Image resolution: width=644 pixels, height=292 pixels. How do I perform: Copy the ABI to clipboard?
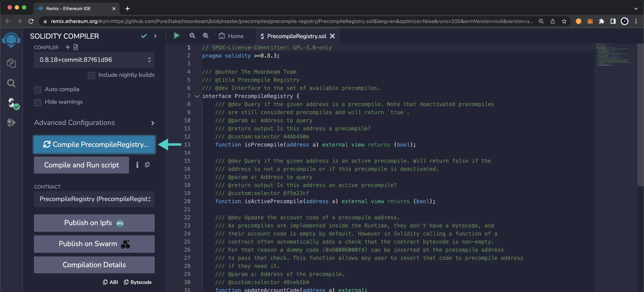[110, 282]
